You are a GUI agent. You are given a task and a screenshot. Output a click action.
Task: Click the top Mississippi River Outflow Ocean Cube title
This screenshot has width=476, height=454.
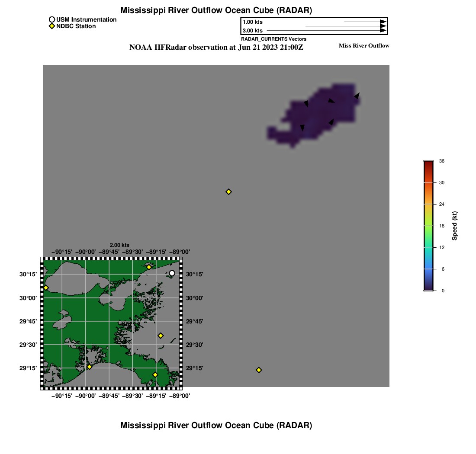[x=216, y=10]
